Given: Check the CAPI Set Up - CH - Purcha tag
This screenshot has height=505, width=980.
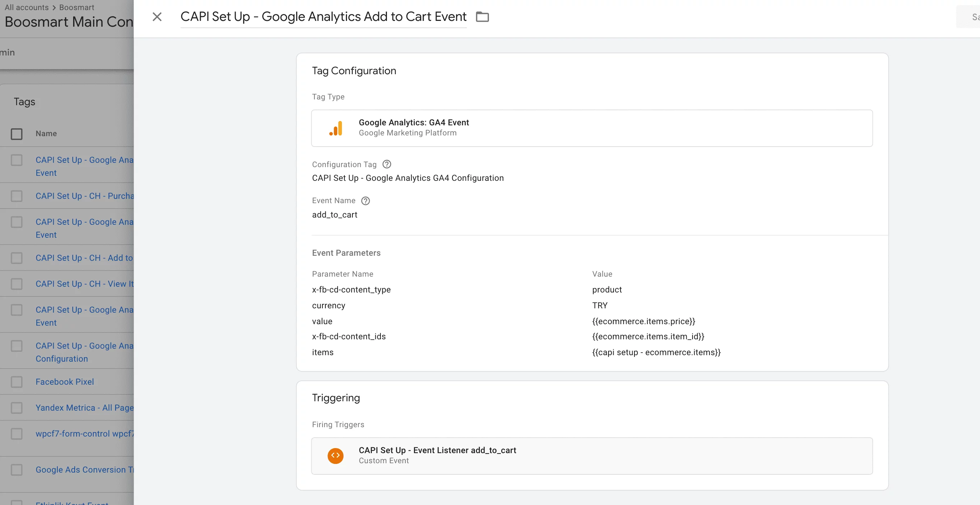Looking at the screenshot, I should pos(16,196).
